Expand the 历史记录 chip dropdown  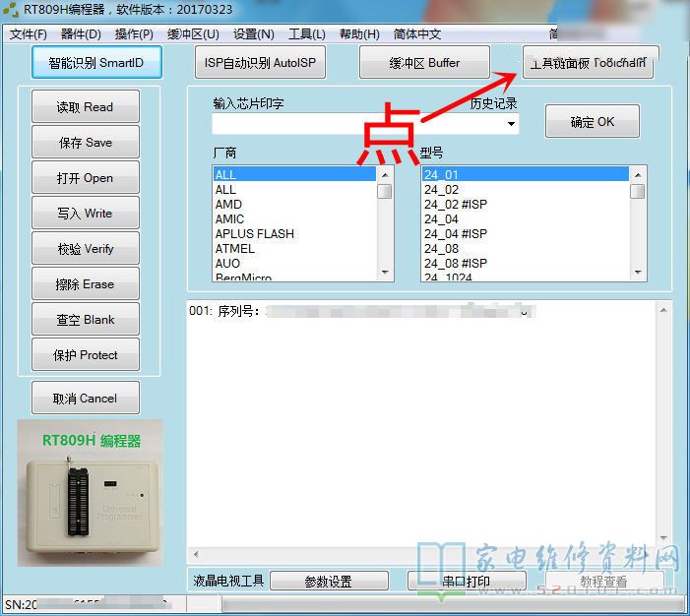(x=512, y=124)
